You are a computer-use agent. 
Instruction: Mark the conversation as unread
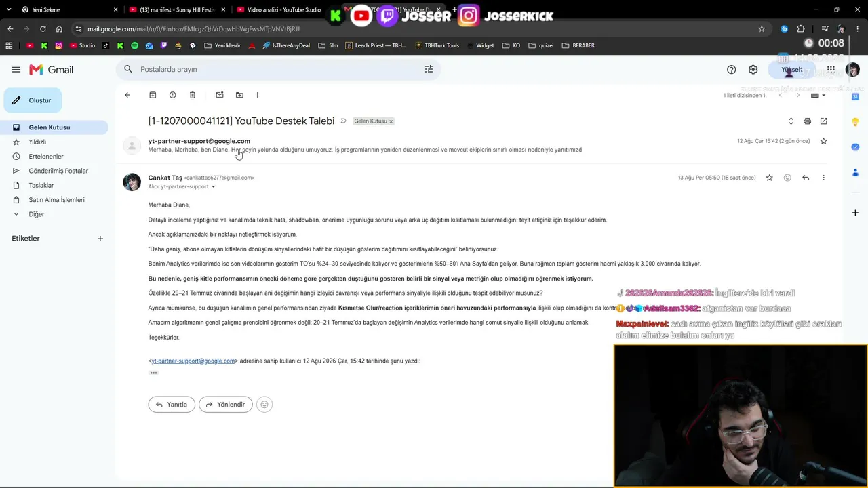point(220,95)
